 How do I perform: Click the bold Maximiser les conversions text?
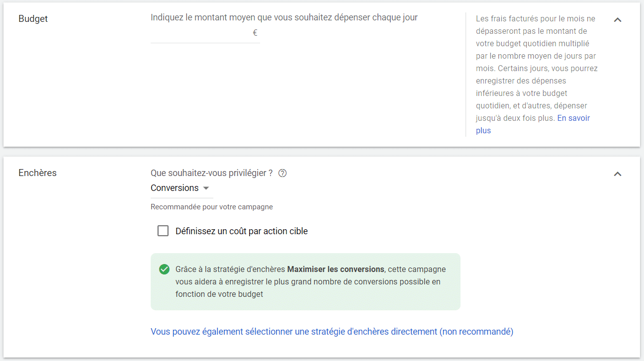(336, 269)
